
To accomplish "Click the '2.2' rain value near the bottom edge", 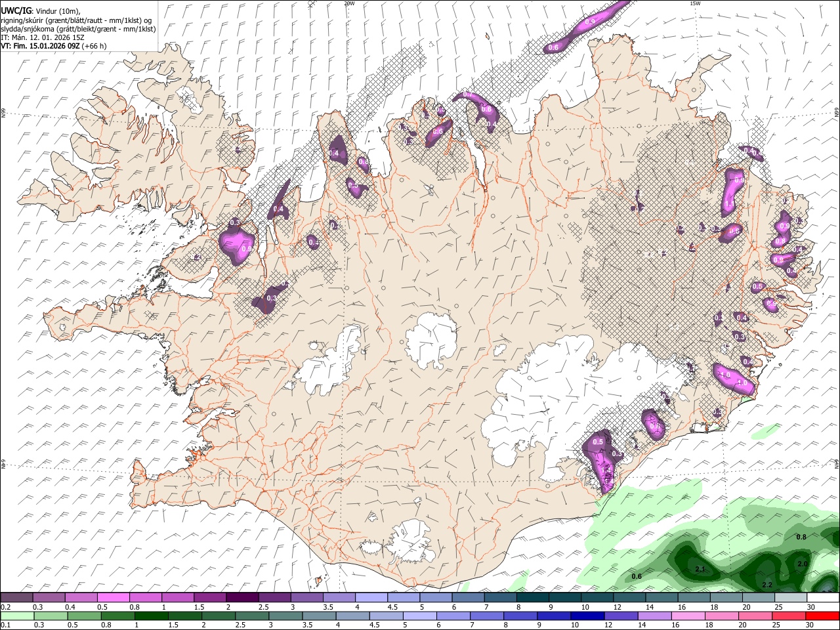I will pos(767,584).
